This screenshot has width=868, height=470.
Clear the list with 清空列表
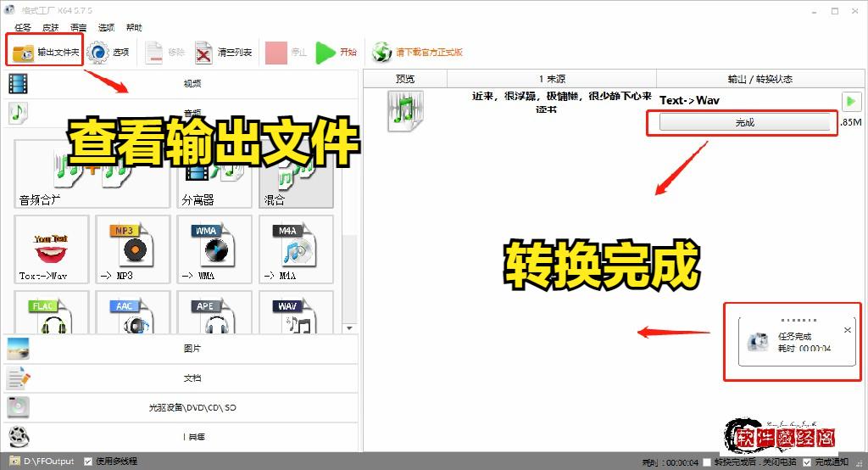click(x=223, y=52)
